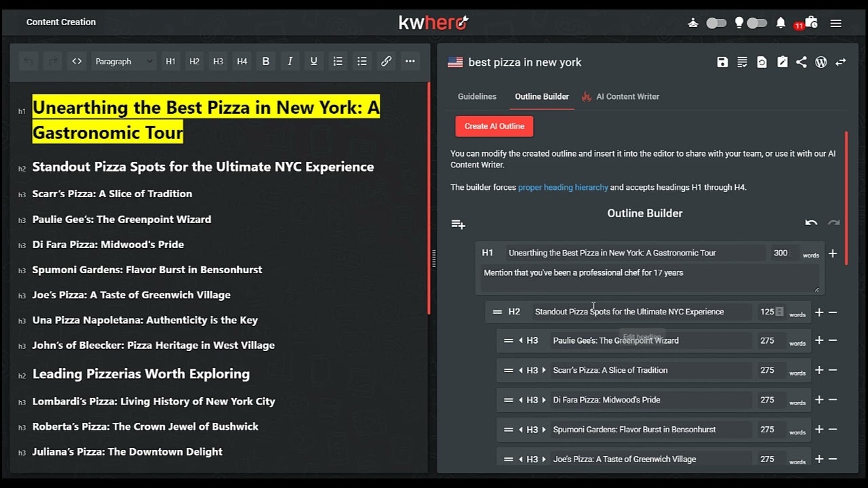Demote the Di Fara Pizza heading with the right arrow
This screenshot has height=488, width=868.
coord(544,400)
